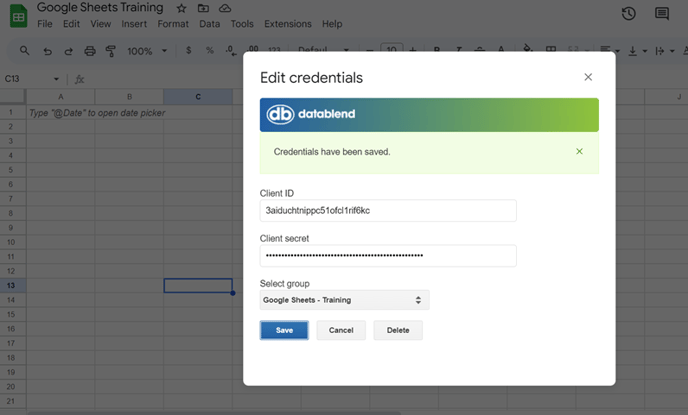Image resolution: width=688 pixels, height=415 pixels.
Task: Open the Google Sheets home icon
Action: click(x=18, y=16)
